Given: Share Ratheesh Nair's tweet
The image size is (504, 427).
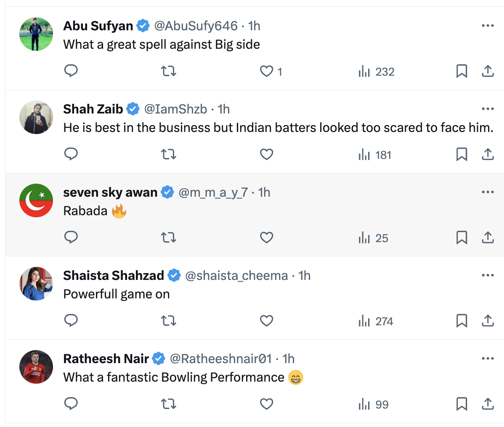Looking at the screenshot, I should point(488,404).
